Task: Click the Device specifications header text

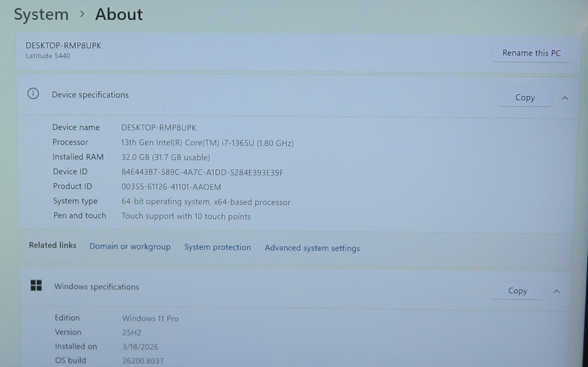Action: pos(90,95)
